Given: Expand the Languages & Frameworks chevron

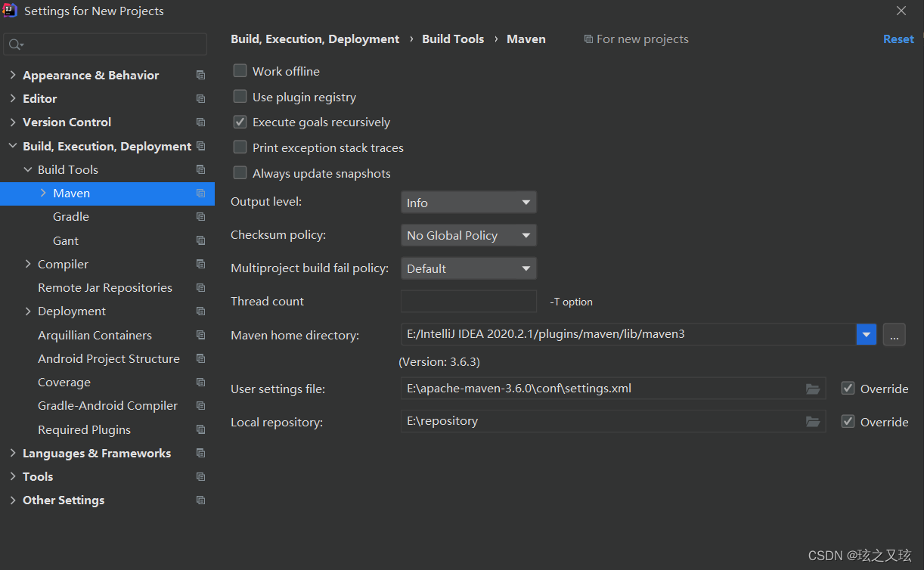Looking at the screenshot, I should (x=12, y=453).
